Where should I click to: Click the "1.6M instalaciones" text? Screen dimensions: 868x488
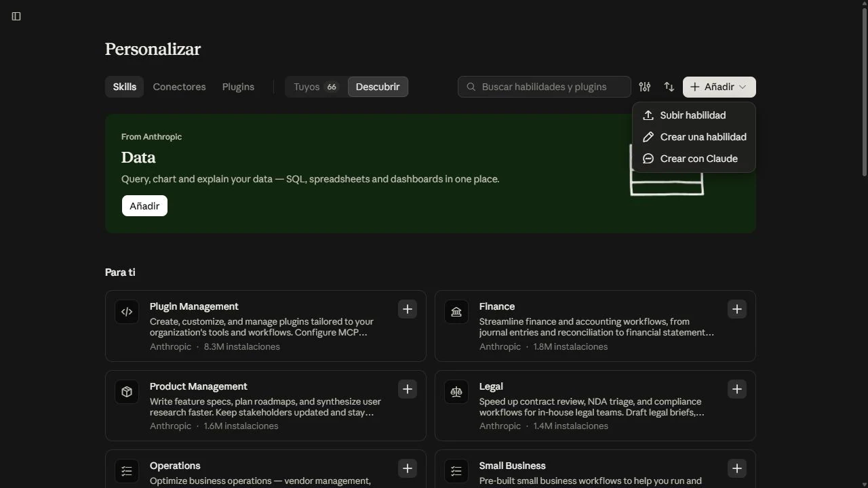241,426
